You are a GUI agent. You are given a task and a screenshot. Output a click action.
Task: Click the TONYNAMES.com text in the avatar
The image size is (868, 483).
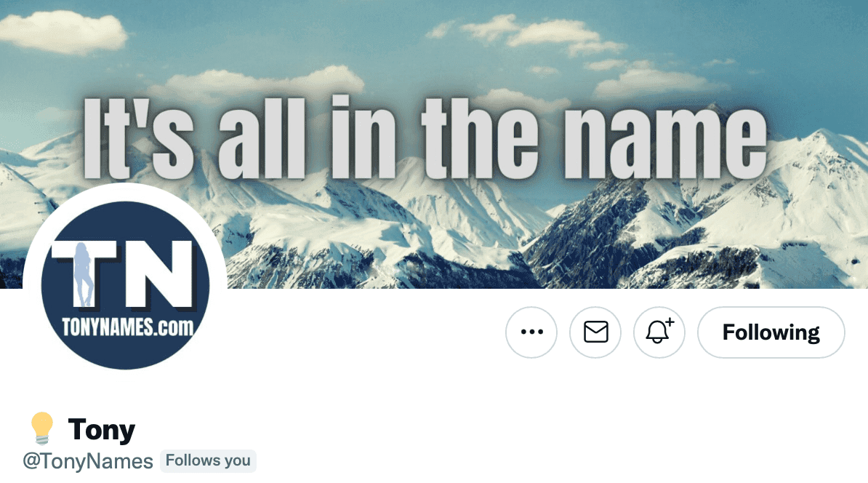click(x=128, y=327)
